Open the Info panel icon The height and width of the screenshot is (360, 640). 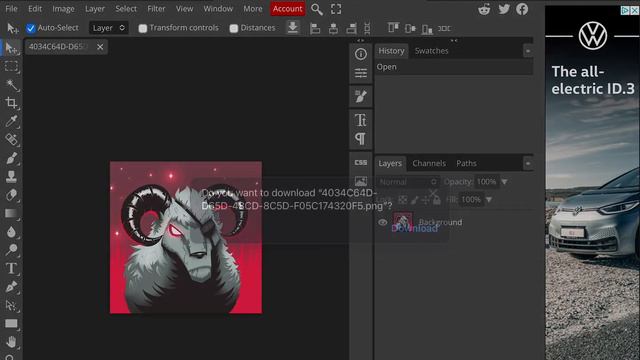point(360,54)
